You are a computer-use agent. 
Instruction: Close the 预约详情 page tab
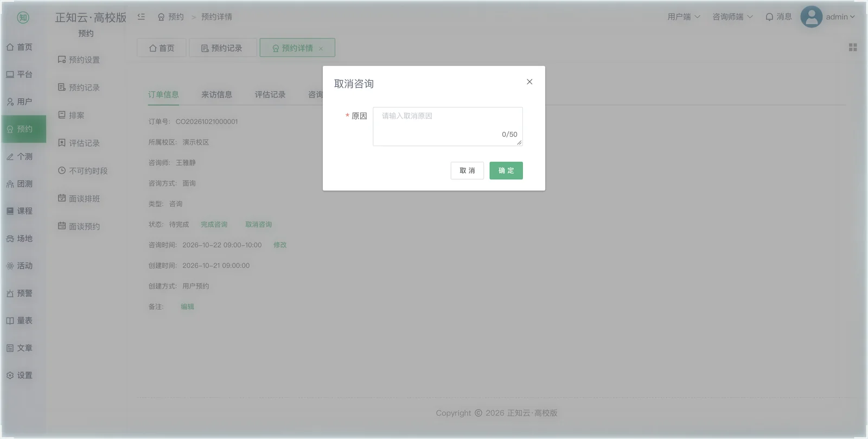point(321,48)
